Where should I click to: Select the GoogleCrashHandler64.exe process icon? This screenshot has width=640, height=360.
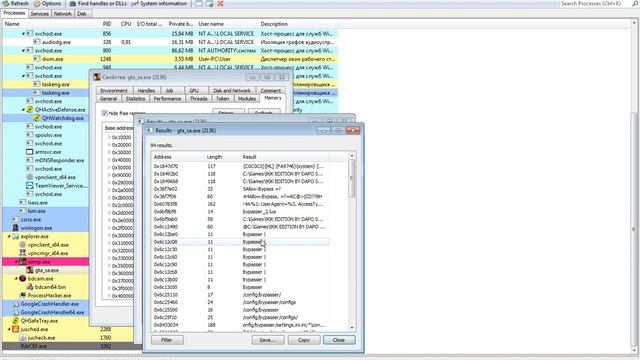tap(16, 312)
